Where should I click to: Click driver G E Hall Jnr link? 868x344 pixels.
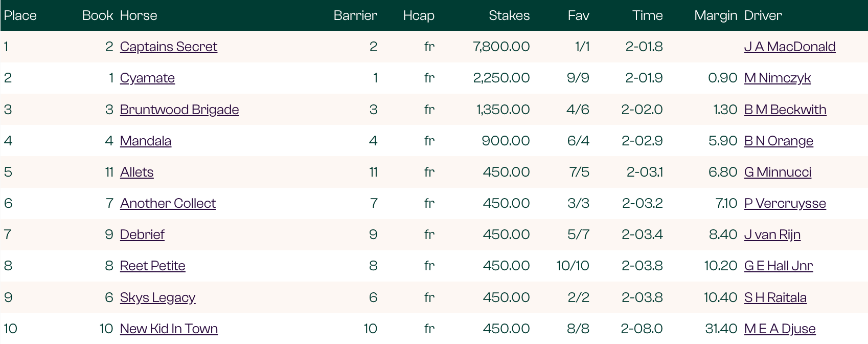(778, 266)
